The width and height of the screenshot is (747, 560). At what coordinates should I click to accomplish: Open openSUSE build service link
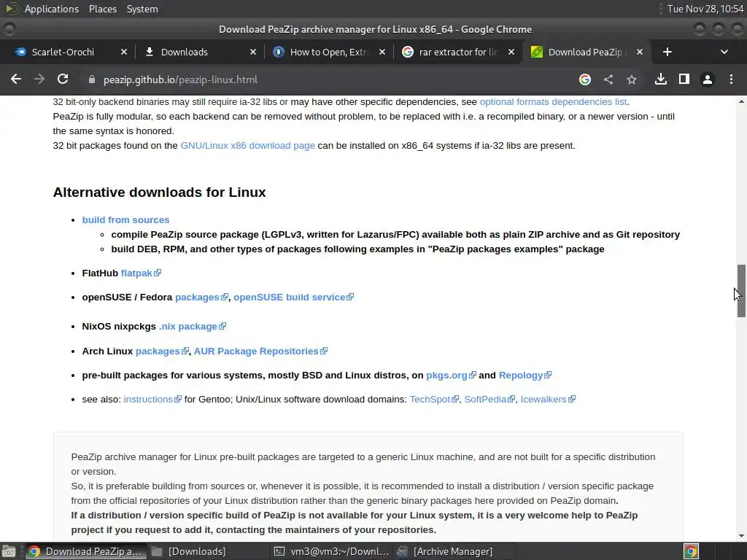(293, 297)
